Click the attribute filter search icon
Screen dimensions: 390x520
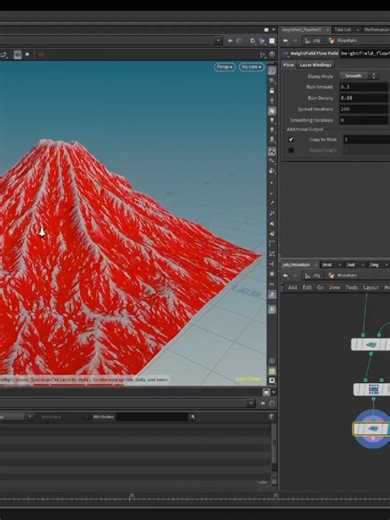193,417
